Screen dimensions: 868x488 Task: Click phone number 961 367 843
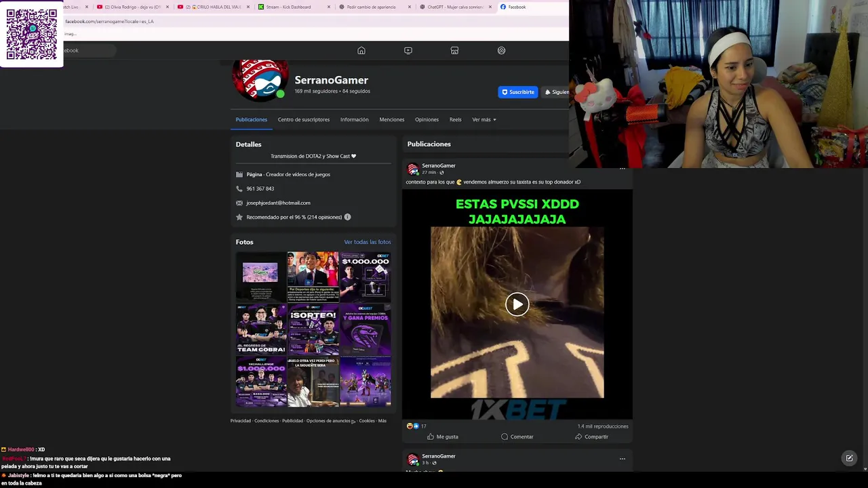point(260,188)
